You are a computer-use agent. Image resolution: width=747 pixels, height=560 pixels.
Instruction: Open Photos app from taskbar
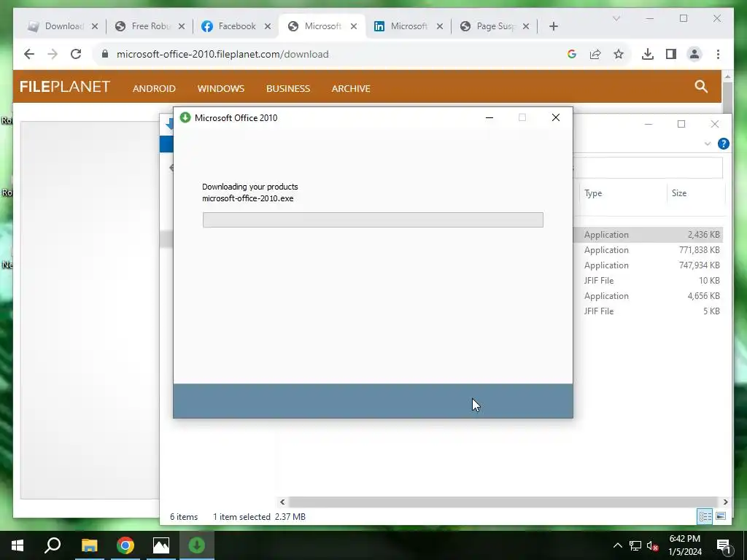tap(161, 545)
